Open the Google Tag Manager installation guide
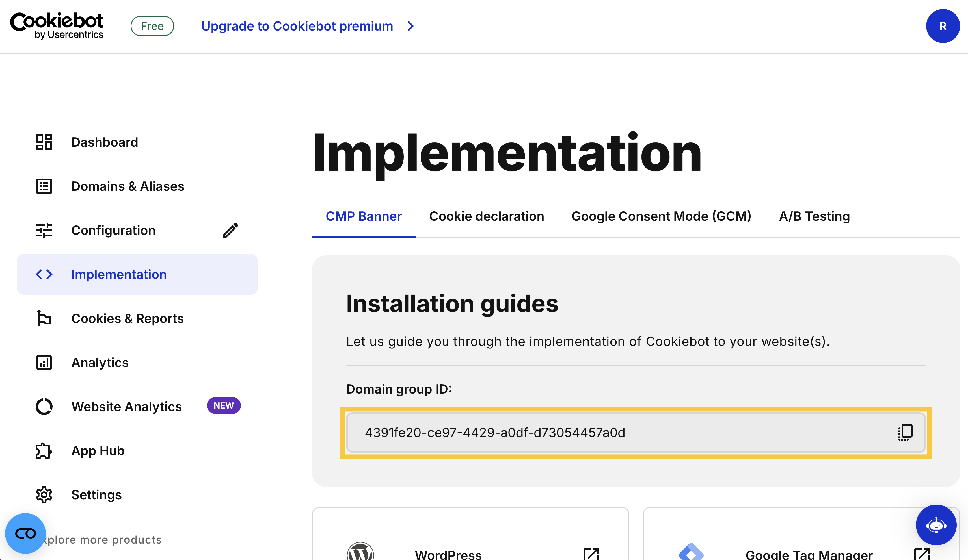Viewport: 968px width, 560px height. pyautogui.click(x=809, y=555)
